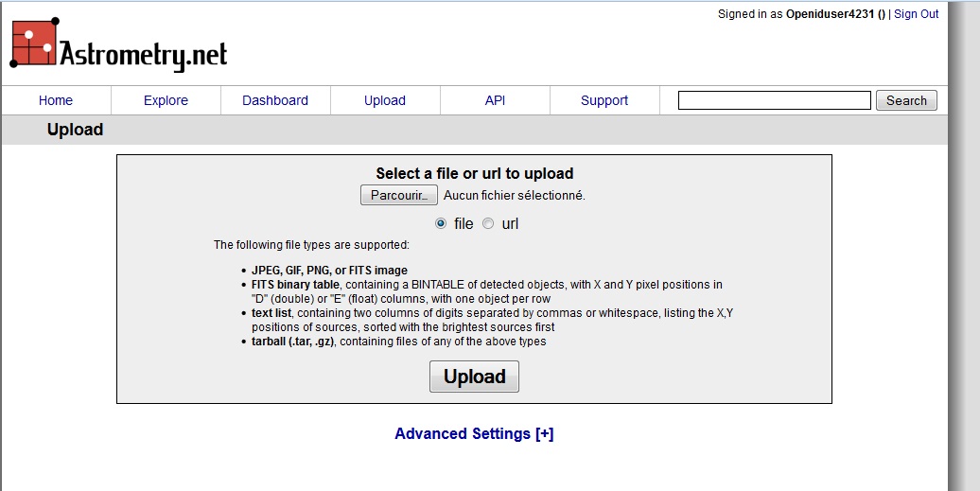Click 'Aucun fichier sélectionné.' label
980x491 pixels.
515,196
